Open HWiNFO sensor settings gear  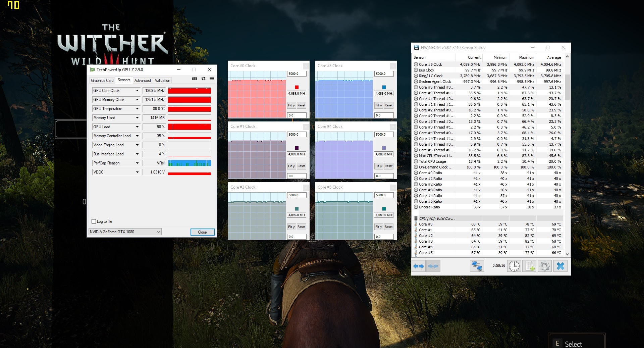pyautogui.click(x=545, y=266)
